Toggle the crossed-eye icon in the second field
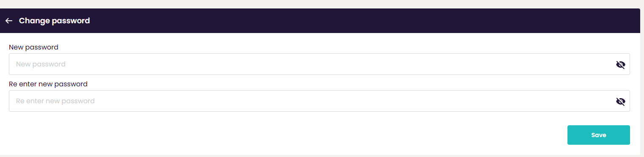Viewport: 644px width, 157px height. [x=620, y=101]
